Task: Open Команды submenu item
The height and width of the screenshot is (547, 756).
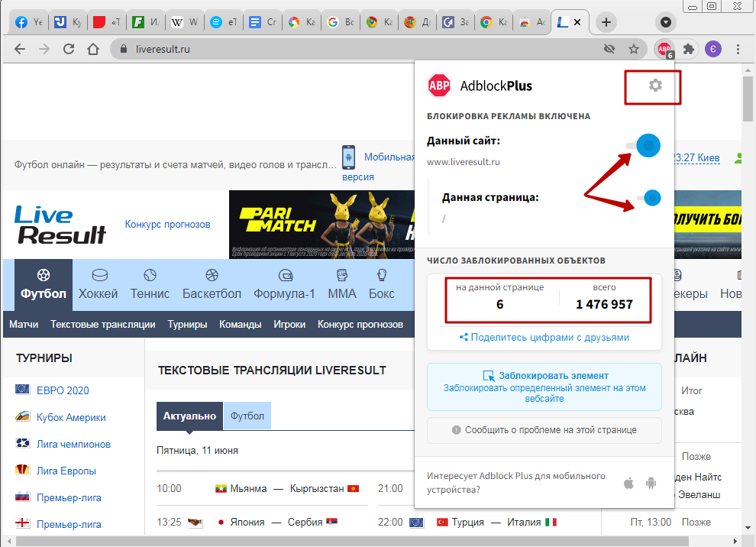Action: pos(240,324)
